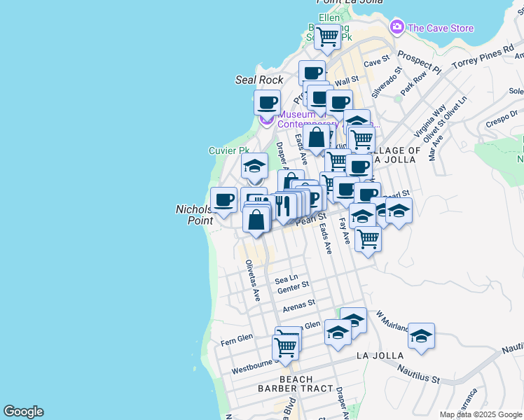
Task: Click the 'Museum of Contemporary Art' label text
Action: click(x=329, y=119)
